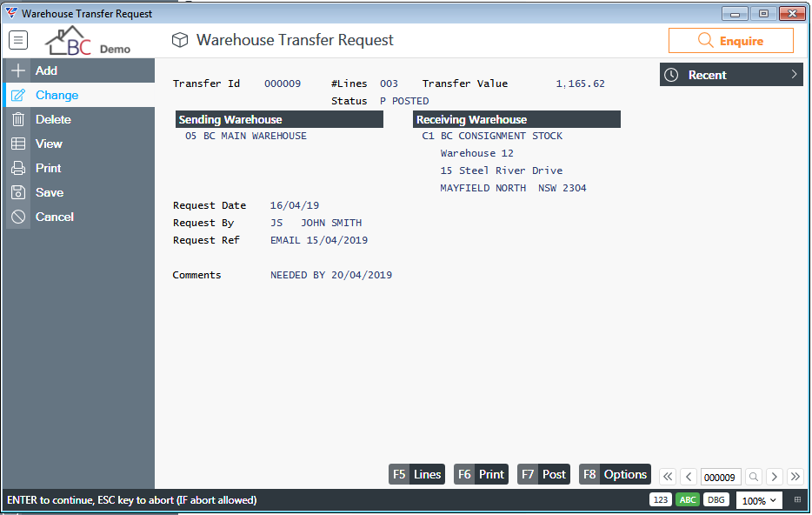The height and width of the screenshot is (515, 812).
Task: Select the View menu item
Action: (79, 144)
